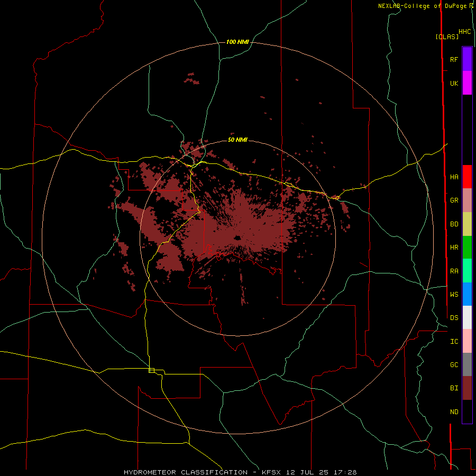Image resolution: width=476 pixels, height=476 pixels.
Task: Click the Hydrometeor Classification KFSX caption
Action: 240,472
